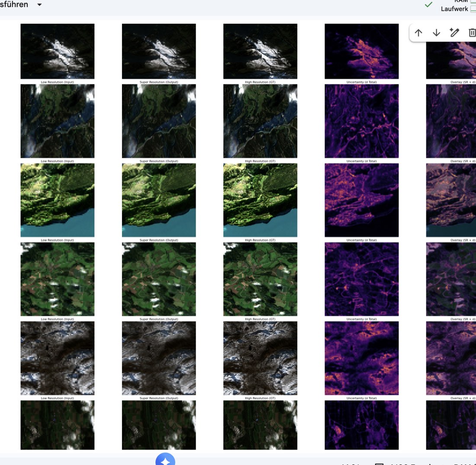
Task: Click 'Uncertainty (σ Total)' label under rocky terrain map
Action: click(362, 398)
